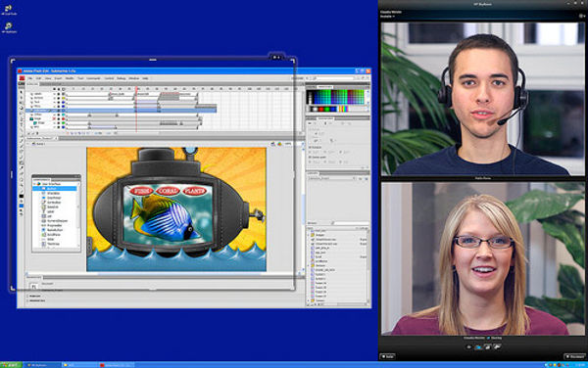This screenshot has height=368, width=588.
Task: Click the eye icon in the timeline header
Action: pos(54,89)
